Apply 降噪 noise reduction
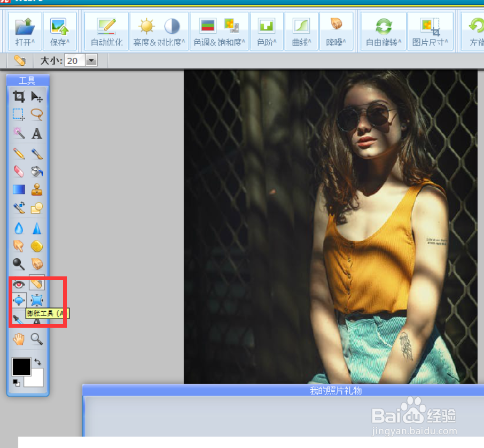This screenshot has height=448, width=484. coord(336,31)
